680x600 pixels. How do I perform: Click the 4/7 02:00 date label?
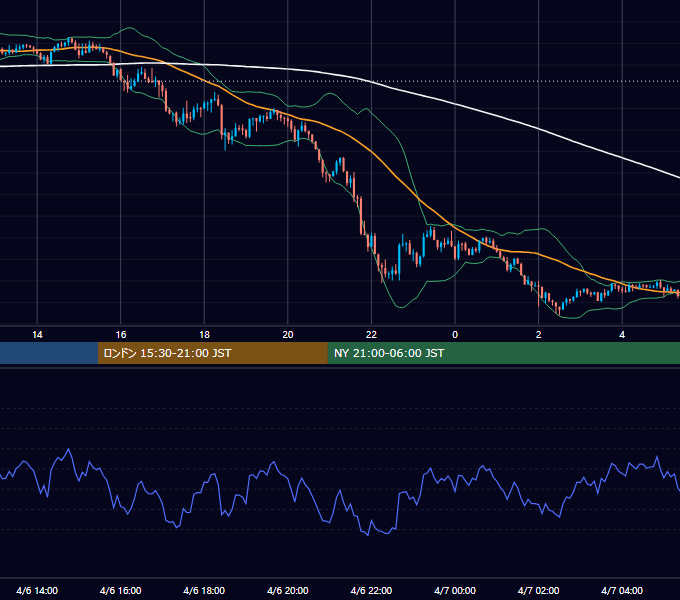pyautogui.click(x=538, y=591)
